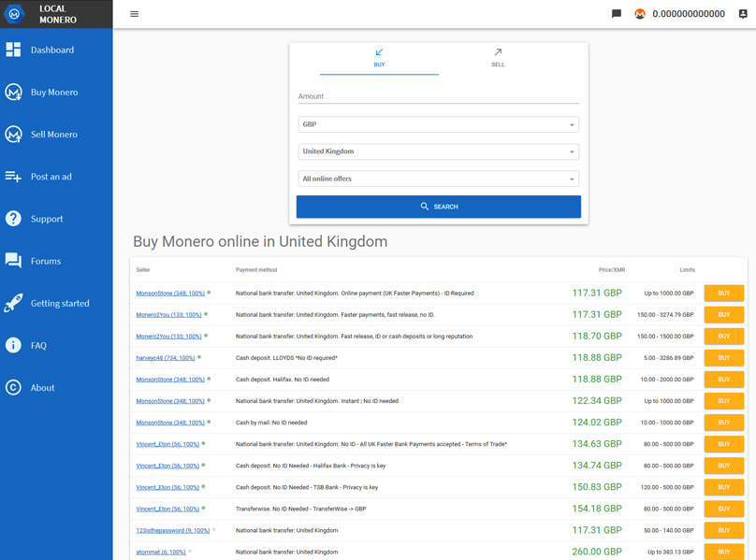The height and width of the screenshot is (560, 756).
Task: Open the user account icon
Action: (743, 14)
